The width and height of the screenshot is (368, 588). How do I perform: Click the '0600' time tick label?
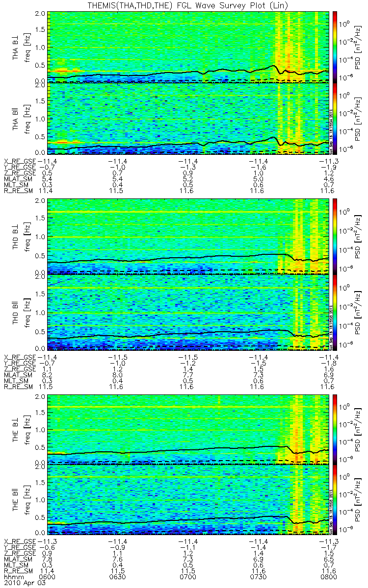pyautogui.click(x=48, y=577)
